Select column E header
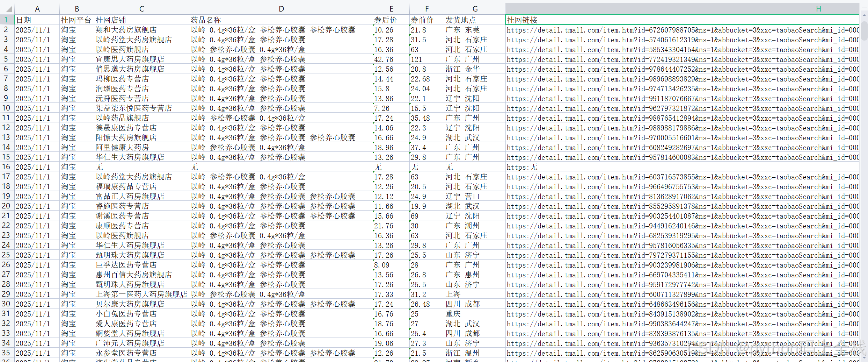This screenshot has height=362, width=868. pyautogui.click(x=391, y=9)
